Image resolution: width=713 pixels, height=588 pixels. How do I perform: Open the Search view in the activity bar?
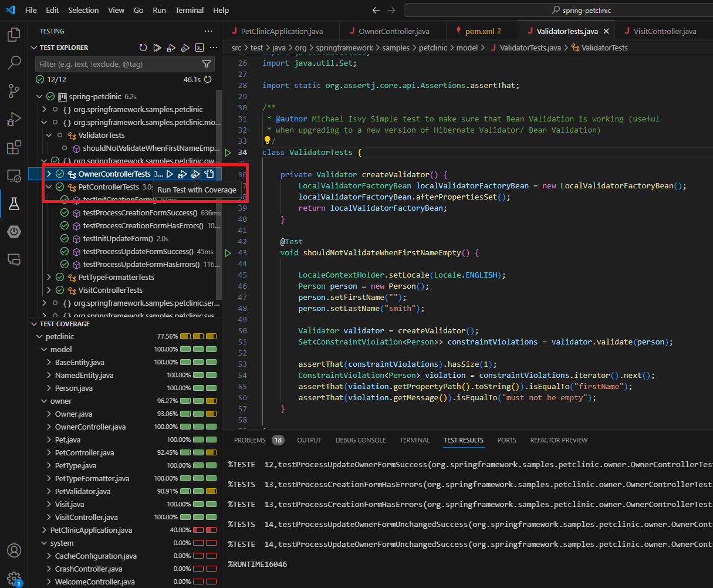[x=14, y=62]
